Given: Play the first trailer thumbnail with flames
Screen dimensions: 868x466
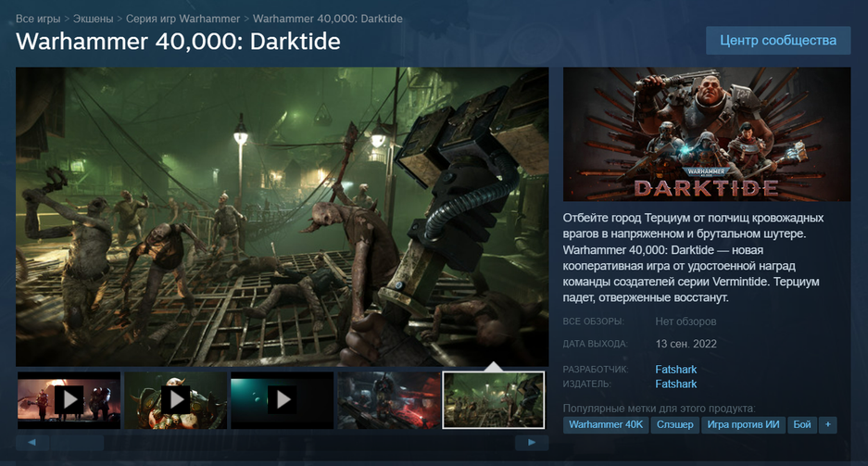Looking at the screenshot, I should (69, 399).
